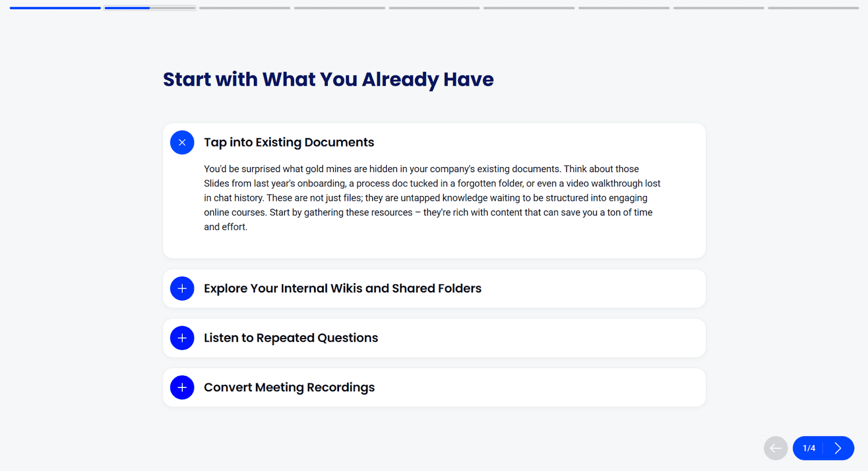Click the fifth segment of the progress bar
The width and height of the screenshot is (868, 471).
434,8
